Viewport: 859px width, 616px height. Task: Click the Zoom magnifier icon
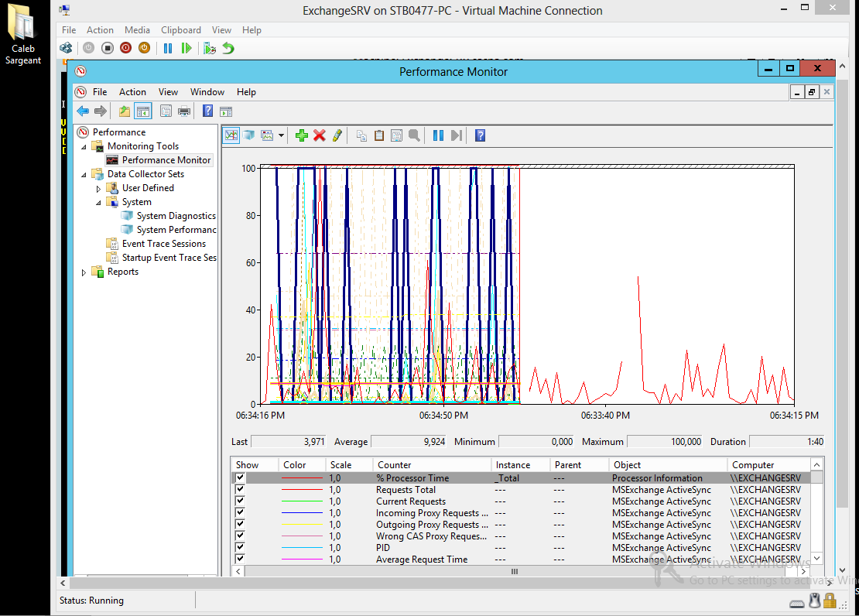pos(414,135)
